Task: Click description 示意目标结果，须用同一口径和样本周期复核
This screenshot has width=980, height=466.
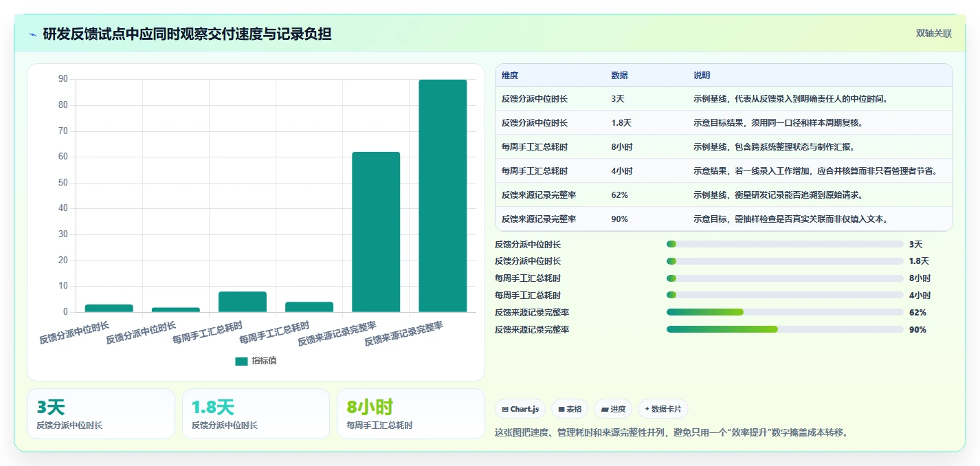Action: [x=778, y=123]
